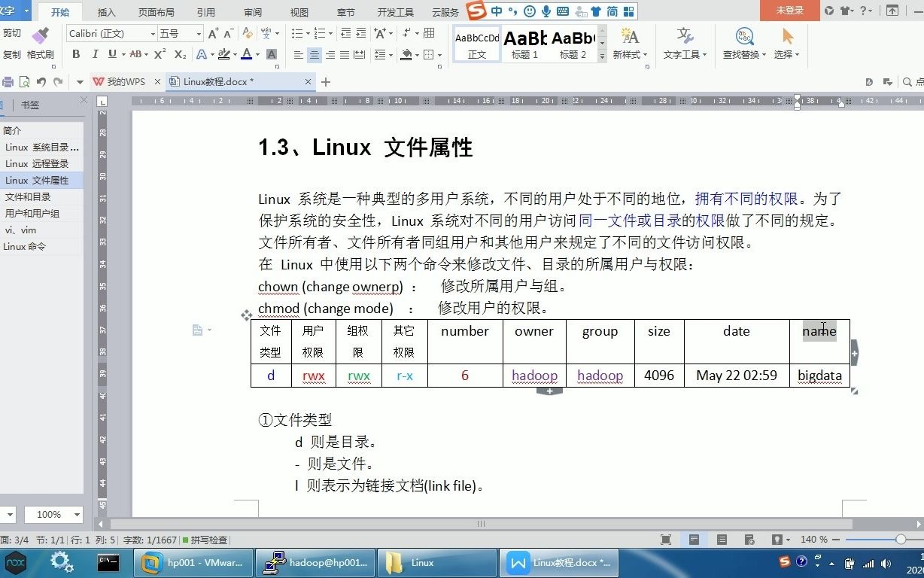This screenshot has width=924, height=578.
Task: Toggle underline formatting
Action: pyautogui.click(x=113, y=54)
